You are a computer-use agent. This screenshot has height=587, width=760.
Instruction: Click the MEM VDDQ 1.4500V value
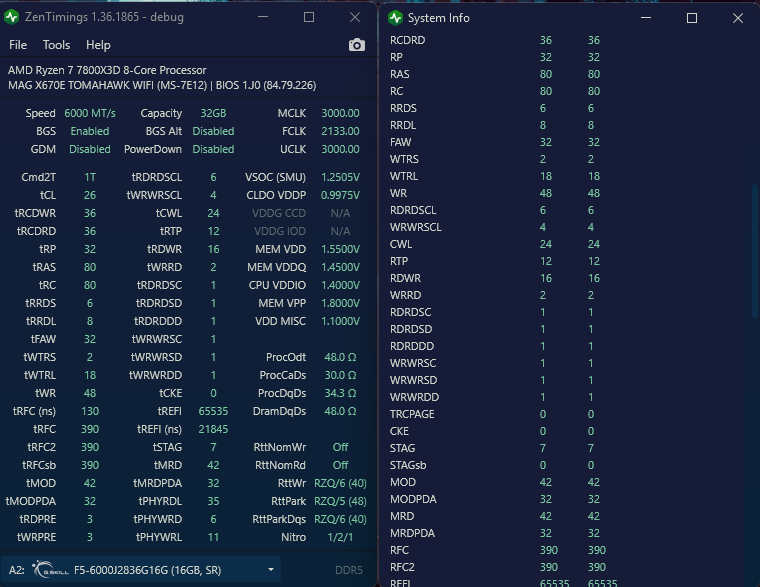[x=340, y=267]
